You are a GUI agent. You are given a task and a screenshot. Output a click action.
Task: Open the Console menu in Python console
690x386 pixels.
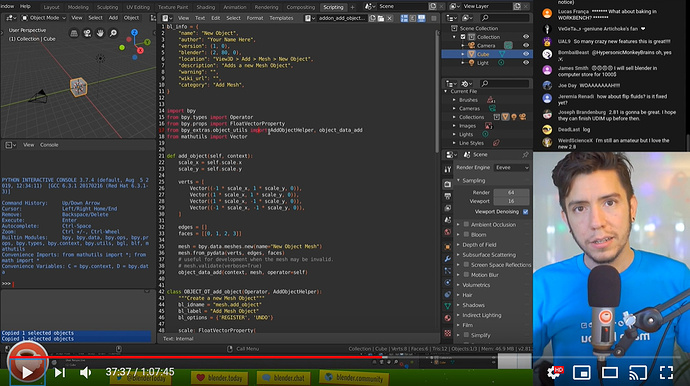[49, 145]
